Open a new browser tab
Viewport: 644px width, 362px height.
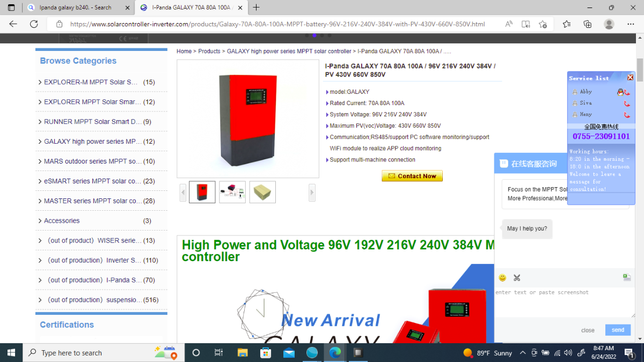(x=257, y=8)
